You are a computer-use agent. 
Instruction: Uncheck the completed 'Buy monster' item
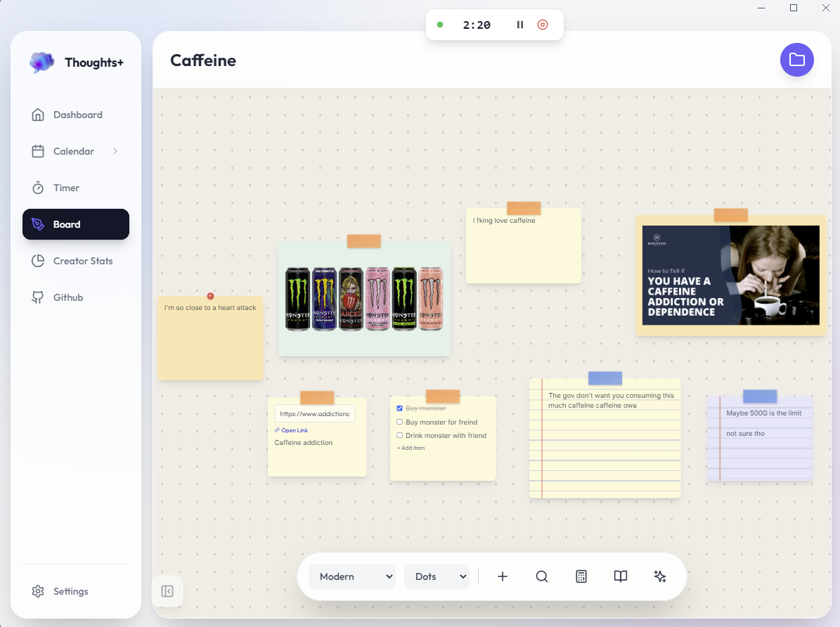[x=400, y=408]
